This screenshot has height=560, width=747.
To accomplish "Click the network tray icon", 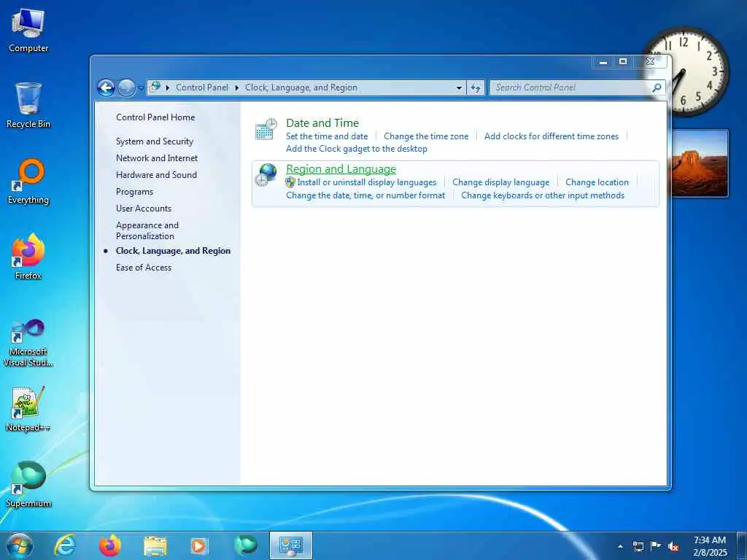I will (x=638, y=546).
